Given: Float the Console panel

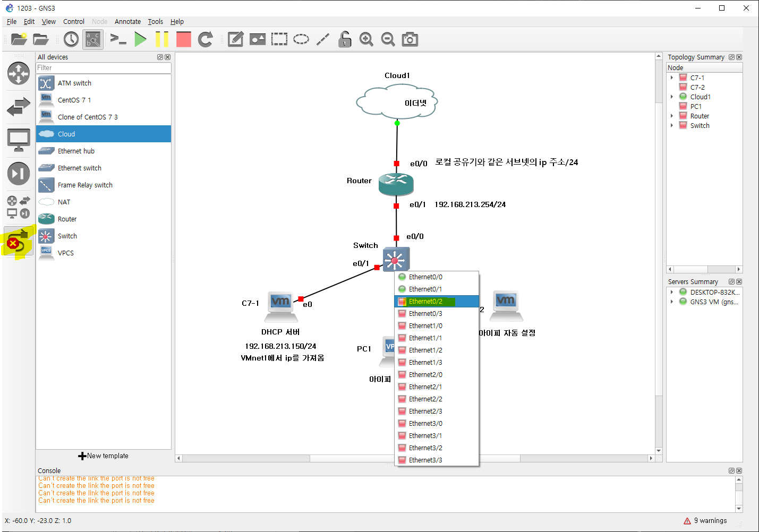Looking at the screenshot, I should pyautogui.click(x=731, y=471).
